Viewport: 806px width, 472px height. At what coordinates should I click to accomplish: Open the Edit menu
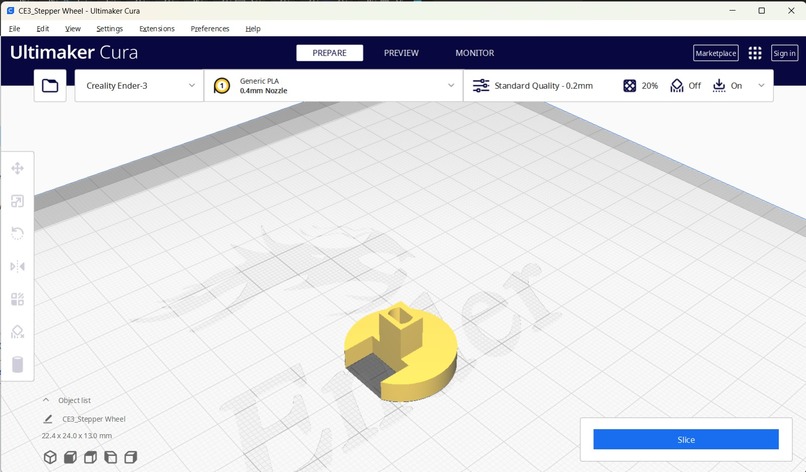[43, 29]
